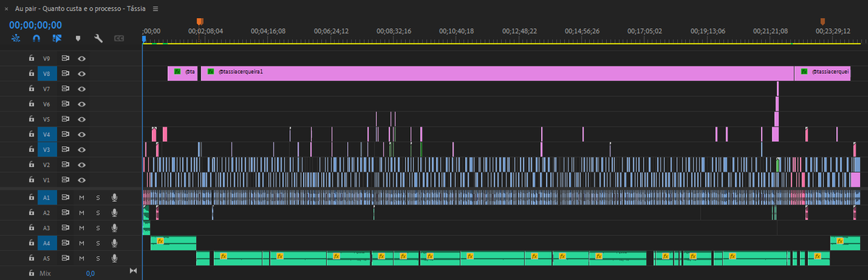Click the 00;17;05;02 time ruler label
The image size is (868, 280).
644,31
